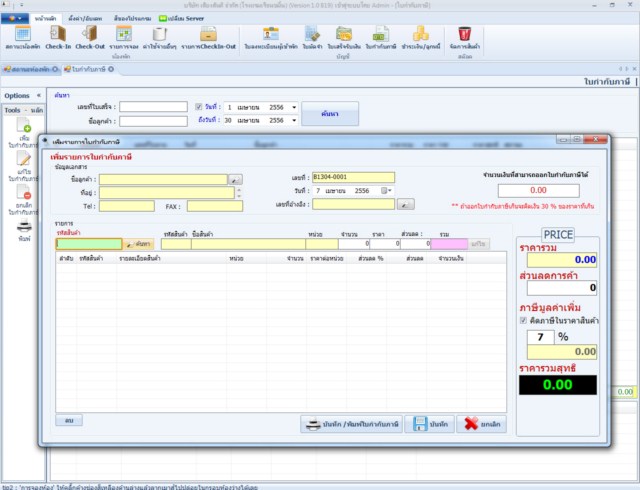This screenshot has width=640, height=490.
Task: Open the program register ribbon tab
Action: coord(132,19)
